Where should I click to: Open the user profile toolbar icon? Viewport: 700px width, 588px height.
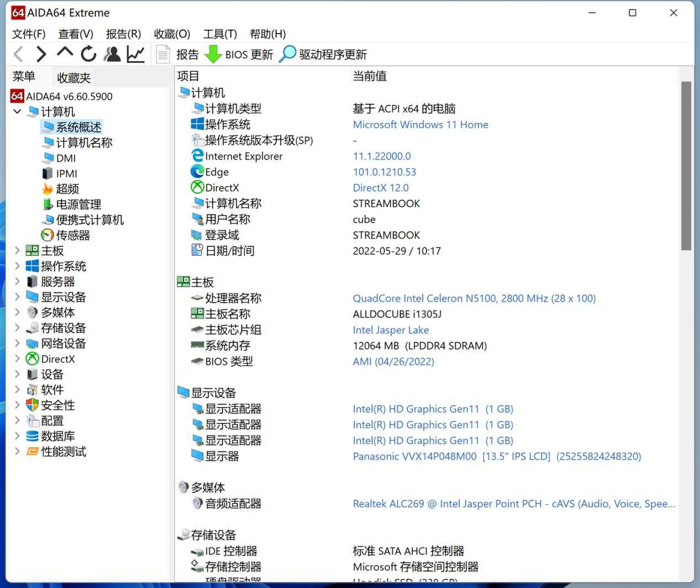click(112, 54)
